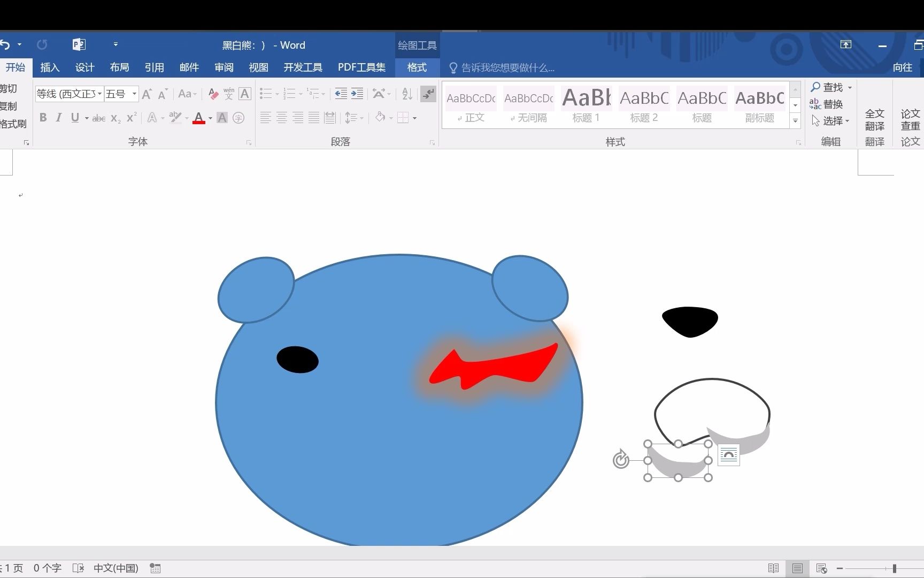This screenshot has width=924, height=578.
Task: Expand the styles gallery with the more arrow
Action: (795, 121)
